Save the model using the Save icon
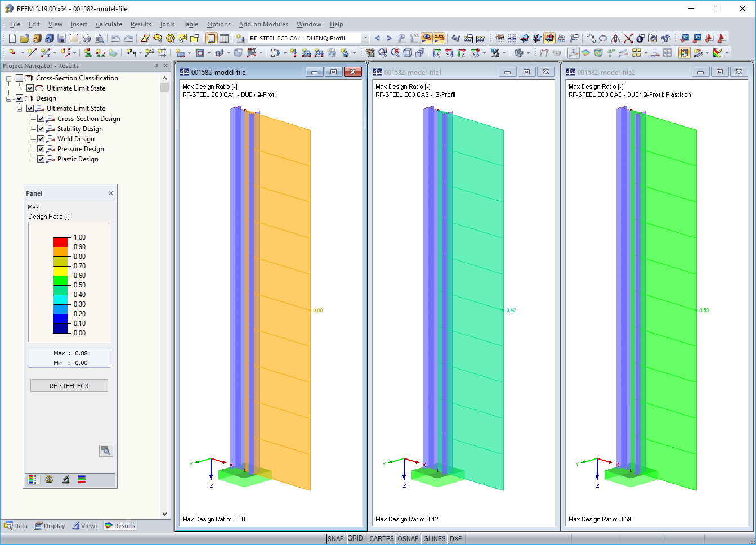The image size is (756, 545). pyautogui.click(x=62, y=38)
